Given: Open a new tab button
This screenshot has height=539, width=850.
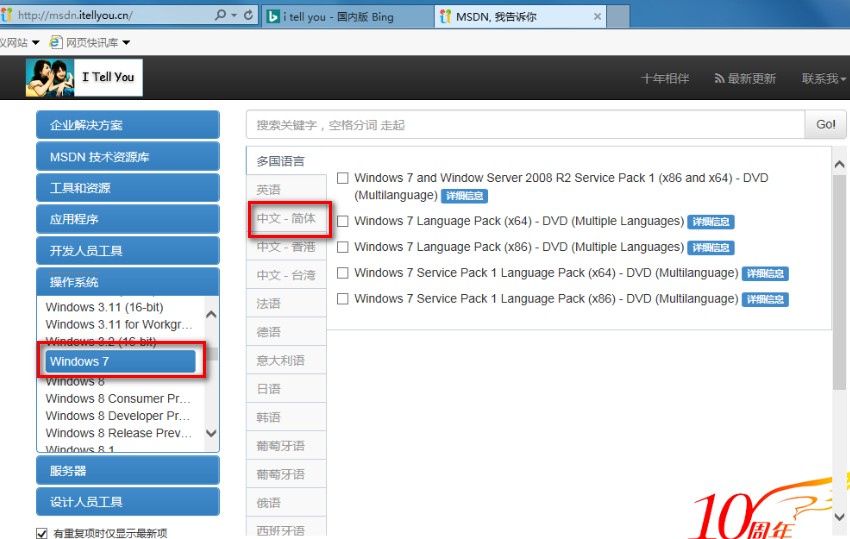Looking at the screenshot, I should click(618, 17).
